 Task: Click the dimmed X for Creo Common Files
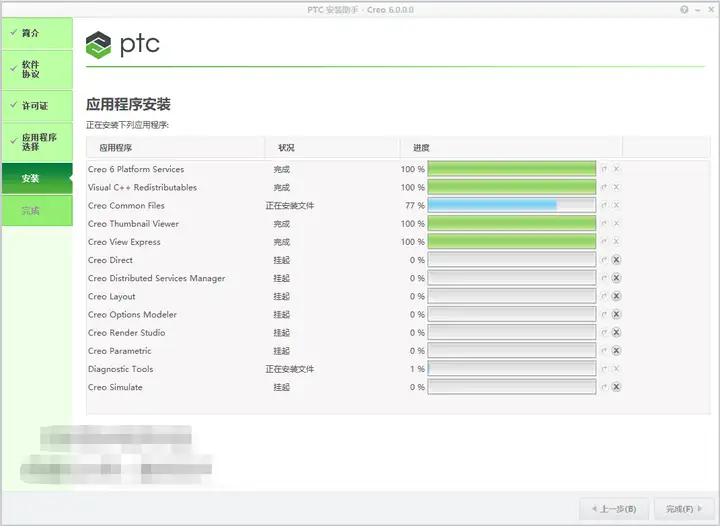[x=616, y=205]
